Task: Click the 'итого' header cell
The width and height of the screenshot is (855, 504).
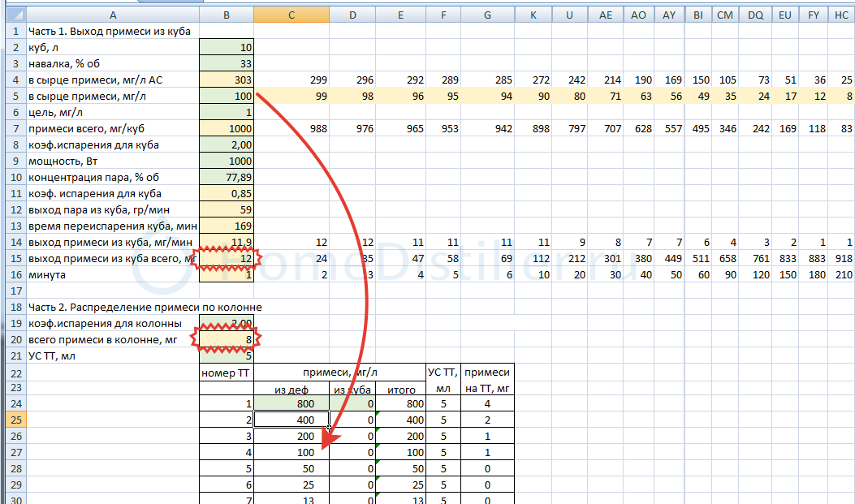Action: (401, 390)
